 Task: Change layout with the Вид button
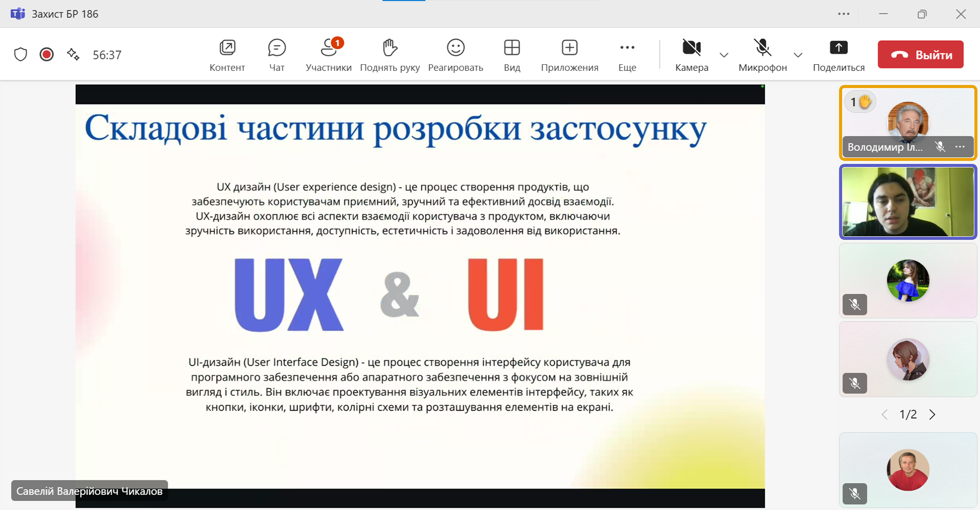pyautogui.click(x=512, y=55)
